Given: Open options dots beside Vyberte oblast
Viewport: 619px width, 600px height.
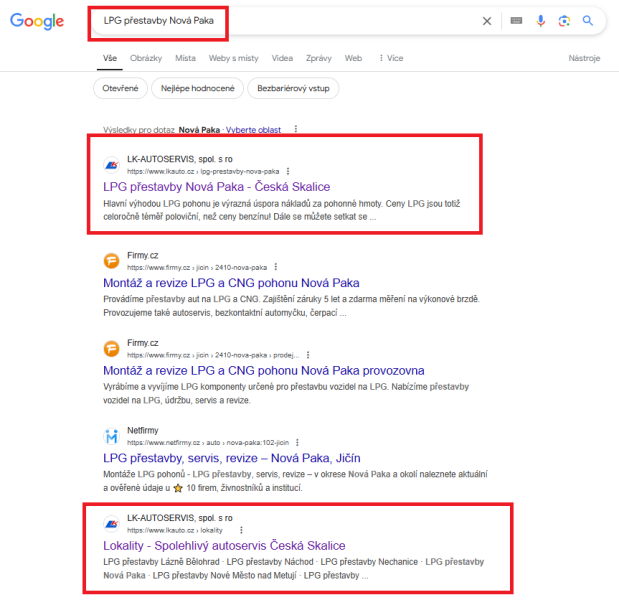Looking at the screenshot, I should 296,129.
